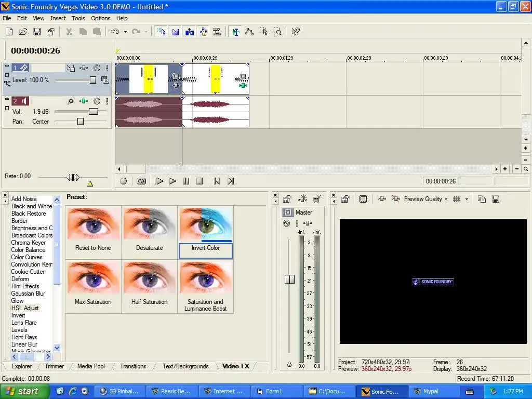The image size is (532, 399).
Task: Open Start menu on taskbar
Action: pyautogui.click(x=25, y=392)
